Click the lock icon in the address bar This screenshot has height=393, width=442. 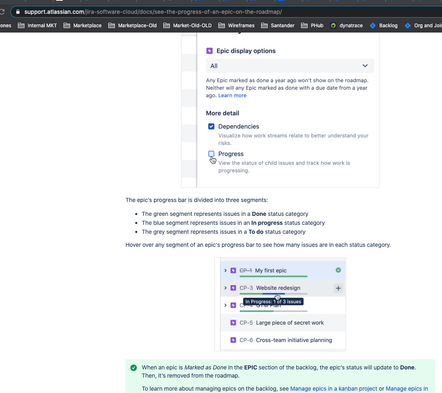point(18,12)
